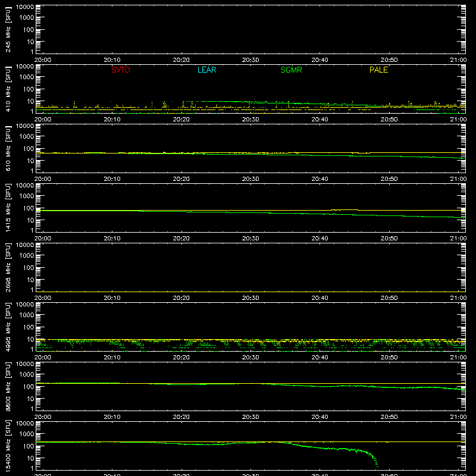Click 20:30 tick under the 1415 MHz panel

[250, 239]
